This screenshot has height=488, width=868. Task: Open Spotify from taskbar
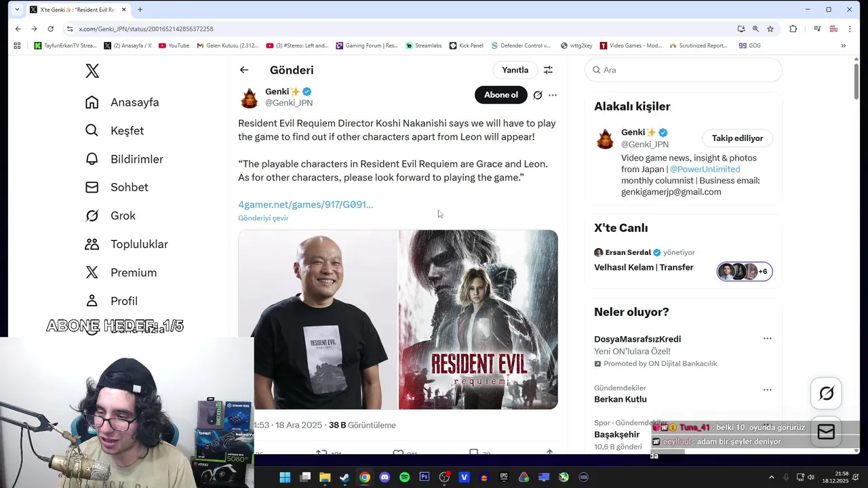pos(404,477)
